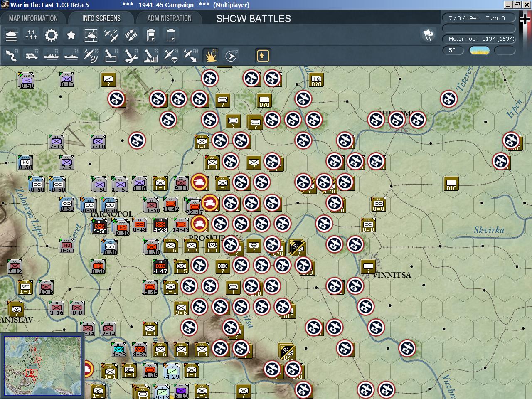
Task: Click the German cross flag emblem
Action: pos(525,19)
